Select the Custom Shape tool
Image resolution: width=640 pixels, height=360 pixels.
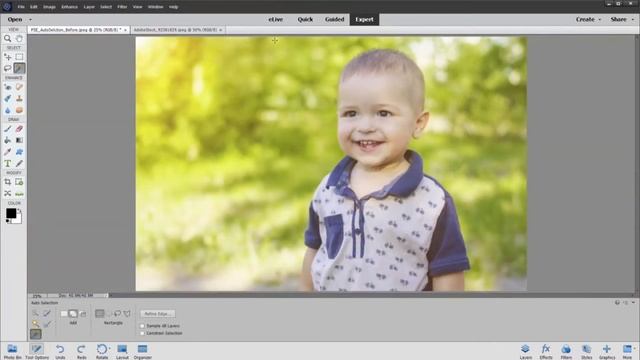[19, 152]
